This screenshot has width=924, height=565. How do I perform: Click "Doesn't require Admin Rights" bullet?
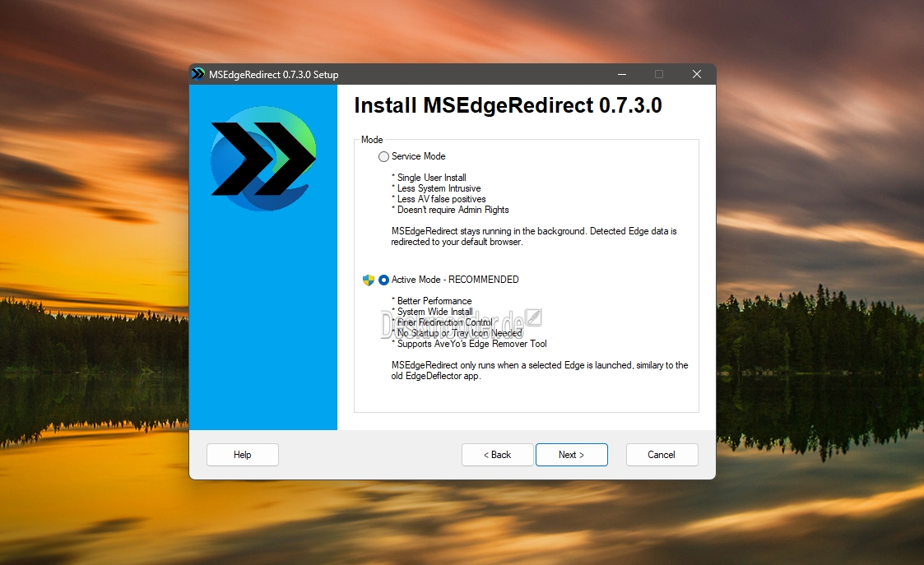coord(450,210)
